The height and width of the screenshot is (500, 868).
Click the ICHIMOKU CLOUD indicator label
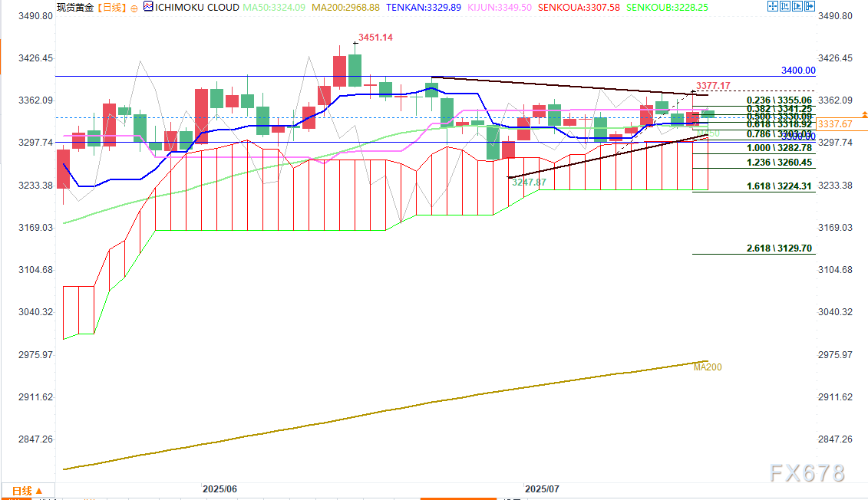(x=197, y=7)
